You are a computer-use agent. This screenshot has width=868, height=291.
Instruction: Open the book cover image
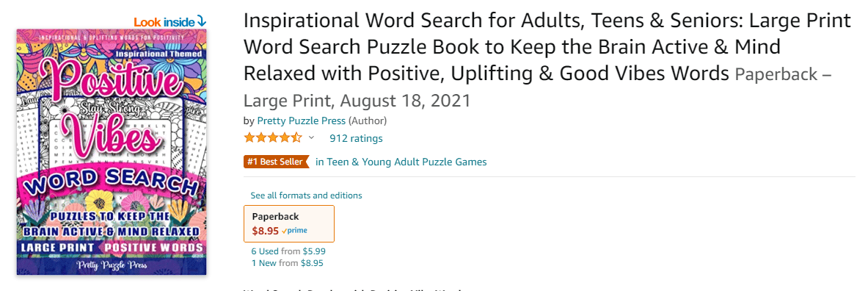pos(112,152)
